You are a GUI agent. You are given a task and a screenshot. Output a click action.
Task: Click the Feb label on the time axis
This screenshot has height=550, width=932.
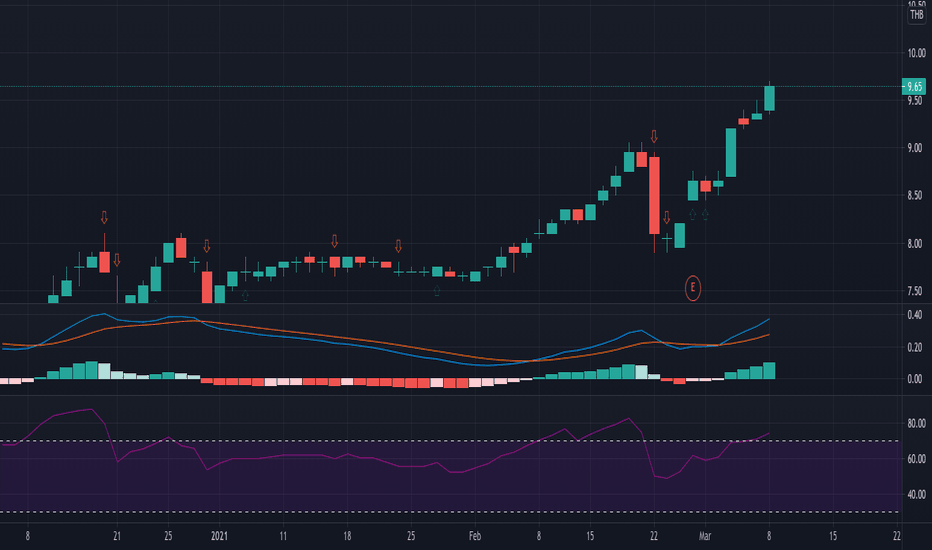474,536
